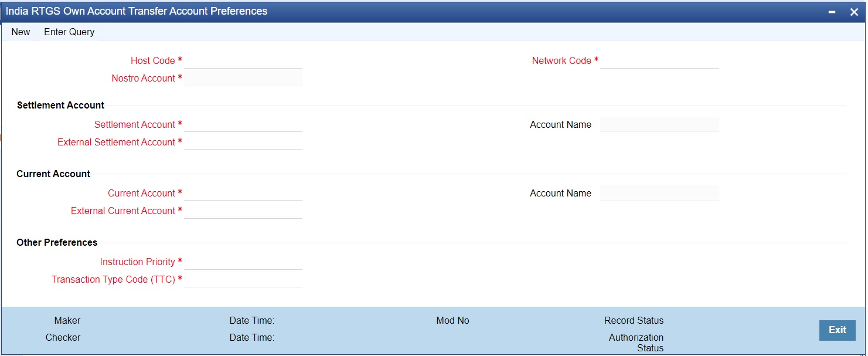Viewport: 868px width, 356px height.
Task: Click the Instruction Priority label
Action: pos(138,262)
